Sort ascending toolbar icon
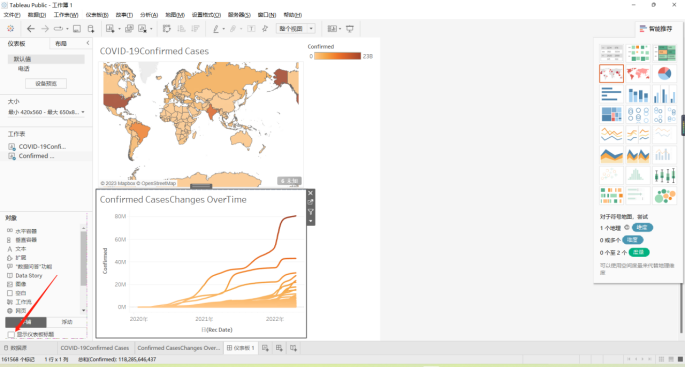The image size is (686, 368). click(x=181, y=28)
